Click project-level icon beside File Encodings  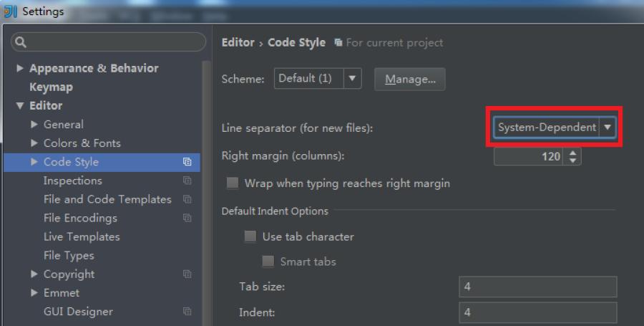pos(187,218)
